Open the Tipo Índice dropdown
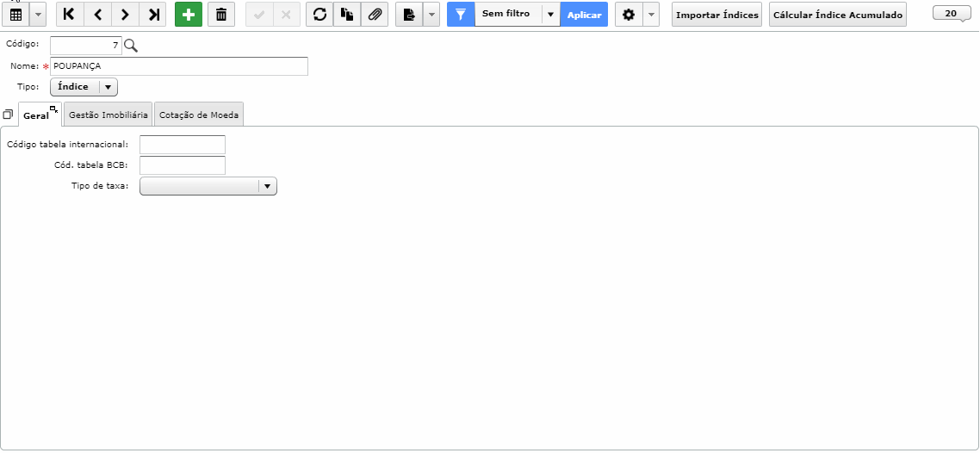The height and width of the screenshot is (453, 980). pyautogui.click(x=84, y=87)
